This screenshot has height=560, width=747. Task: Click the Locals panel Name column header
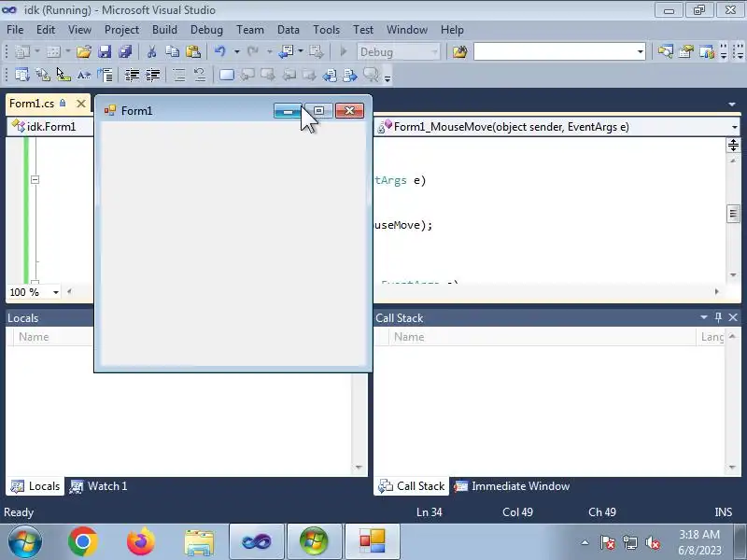[54, 337]
